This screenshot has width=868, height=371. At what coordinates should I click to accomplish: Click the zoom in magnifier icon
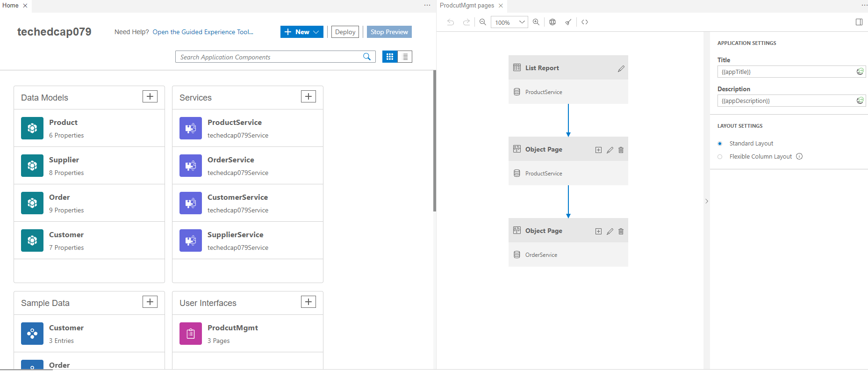pyautogui.click(x=536, y=22)
